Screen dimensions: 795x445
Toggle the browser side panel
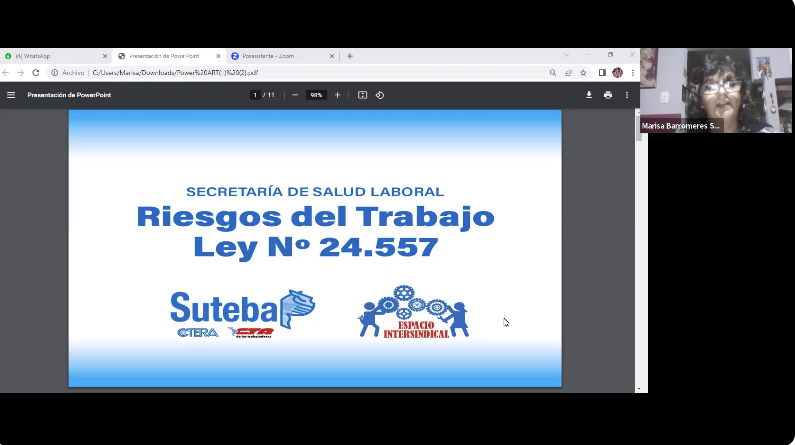pos(602,73)
